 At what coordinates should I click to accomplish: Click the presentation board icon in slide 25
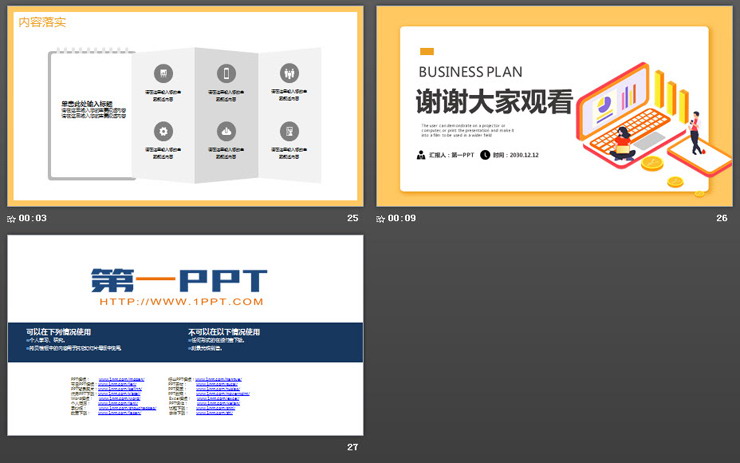pyautogui.click(x=163, y=74)
